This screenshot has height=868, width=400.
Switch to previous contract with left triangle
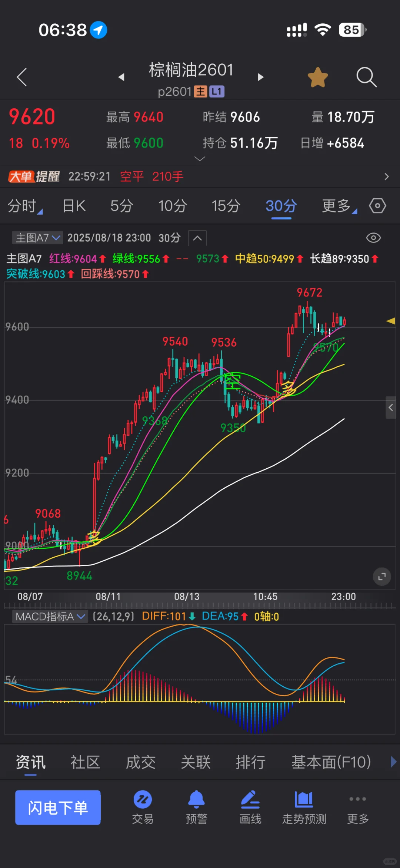[x=121, y=77]
